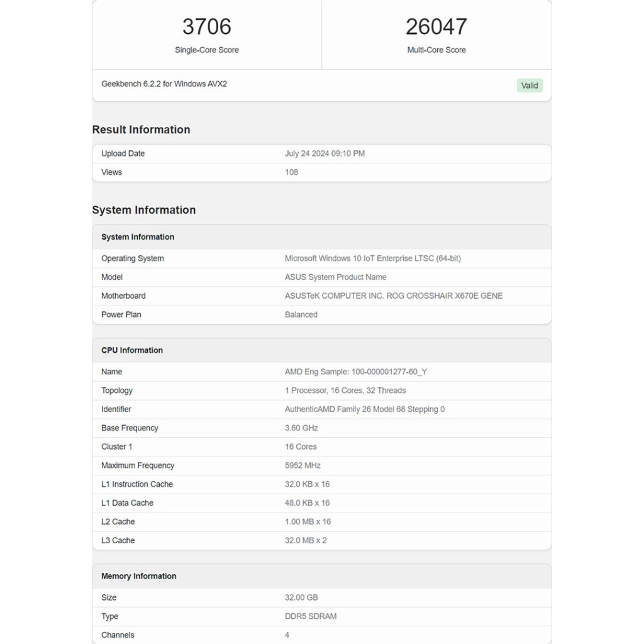The height and width of the screenshot is (644, 644).
Task: Click the Result Information heading
Action: coord(141,130)
